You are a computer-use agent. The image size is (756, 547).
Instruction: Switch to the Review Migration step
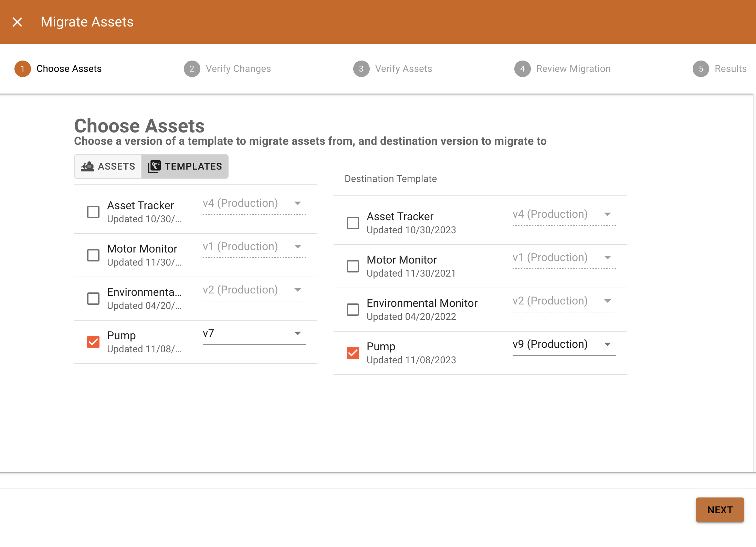click(573, 68)
